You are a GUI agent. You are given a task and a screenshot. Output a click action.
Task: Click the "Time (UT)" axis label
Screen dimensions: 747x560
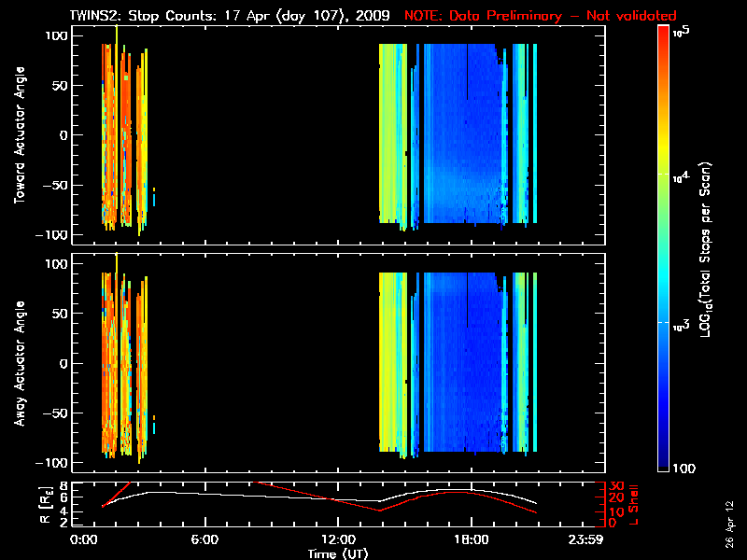341,553
